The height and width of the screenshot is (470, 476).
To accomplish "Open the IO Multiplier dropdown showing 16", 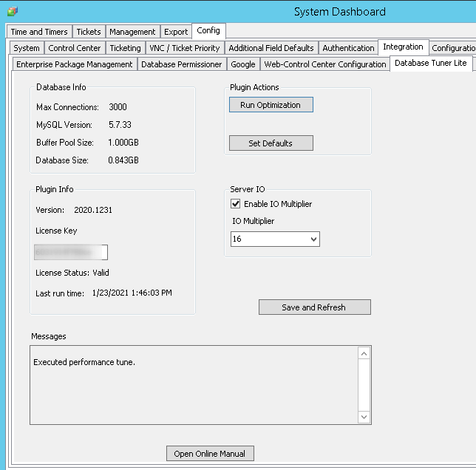I will (x=275, y=239).
